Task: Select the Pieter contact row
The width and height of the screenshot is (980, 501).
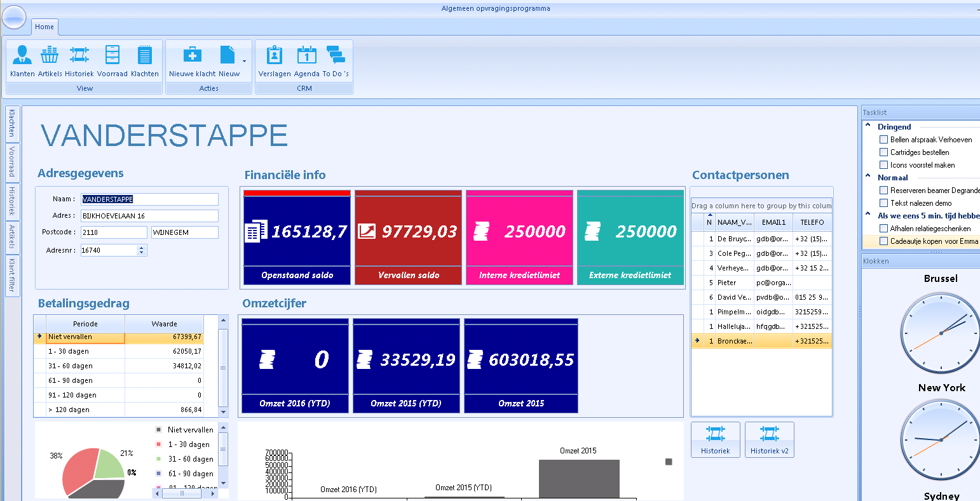Action: (x=761, y=283)
